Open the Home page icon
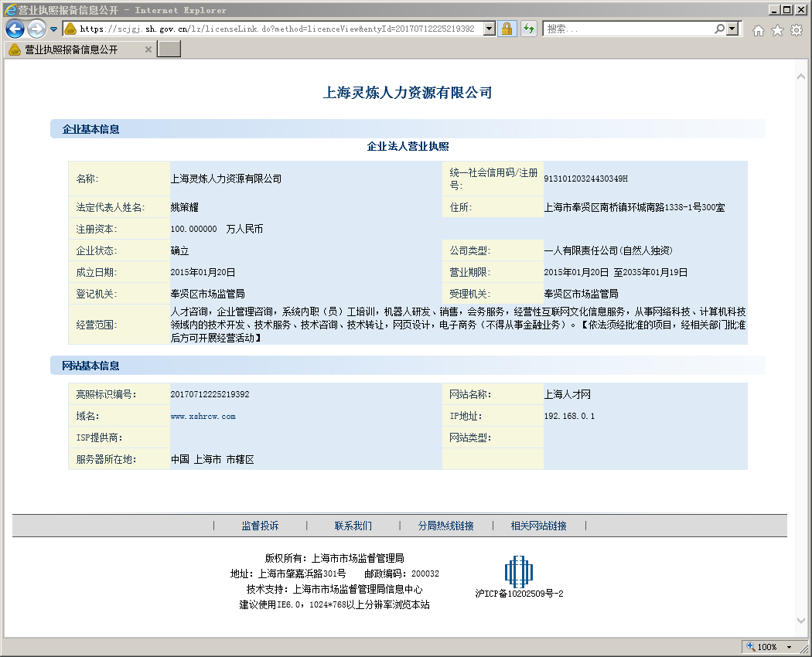This screenshot has width=812, height=657. (x=758, y=31)
